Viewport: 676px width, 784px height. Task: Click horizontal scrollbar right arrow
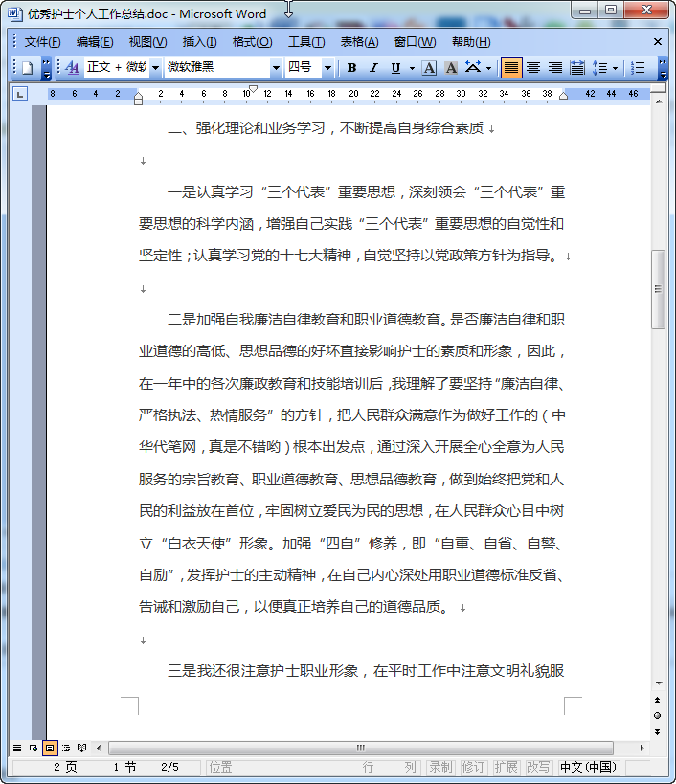pyautogui.click(x=642, y=748)
